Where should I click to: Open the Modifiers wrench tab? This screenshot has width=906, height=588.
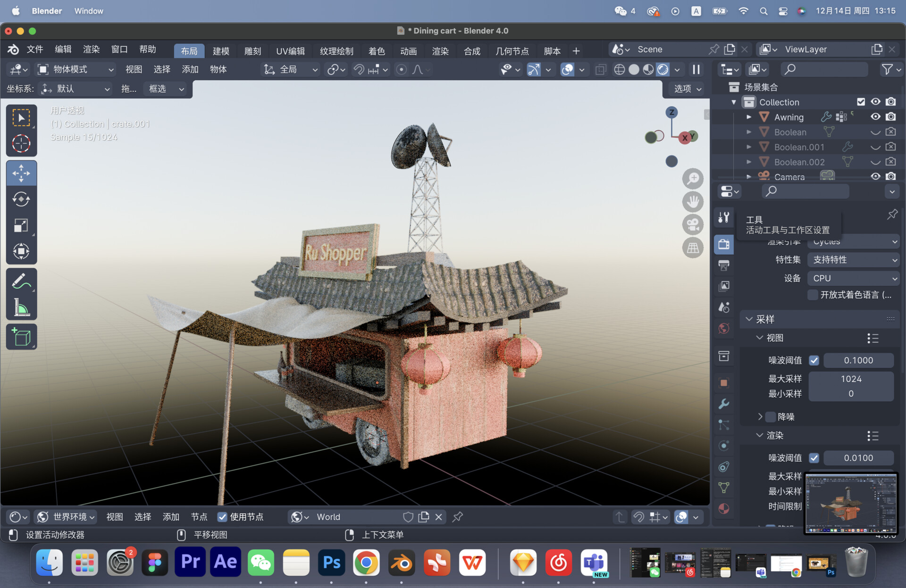click(724, 404)
